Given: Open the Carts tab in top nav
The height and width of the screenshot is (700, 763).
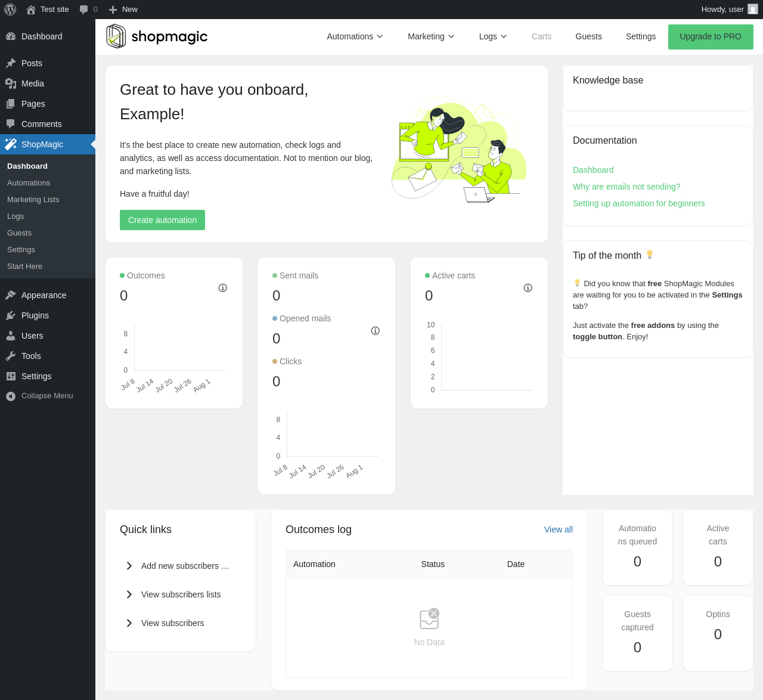Looking at the screenshot, I should coord(542,36).
